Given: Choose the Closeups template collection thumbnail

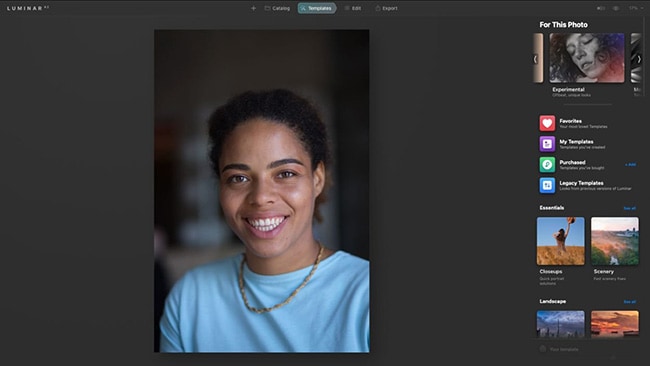Looking at the screenshot, I should (560, 241).
